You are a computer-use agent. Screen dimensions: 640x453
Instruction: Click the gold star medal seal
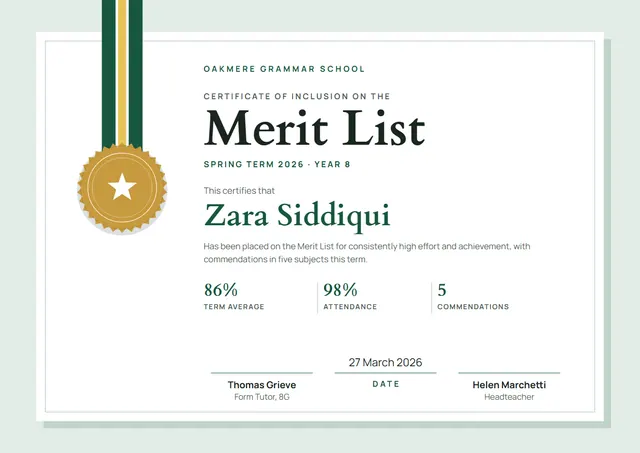(x=122, y=188)
